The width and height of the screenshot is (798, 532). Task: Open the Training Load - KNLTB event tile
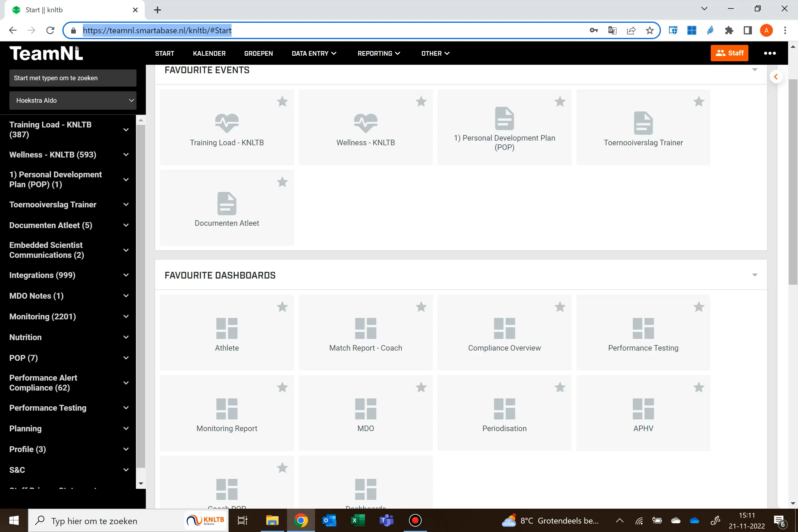[227, 127]
